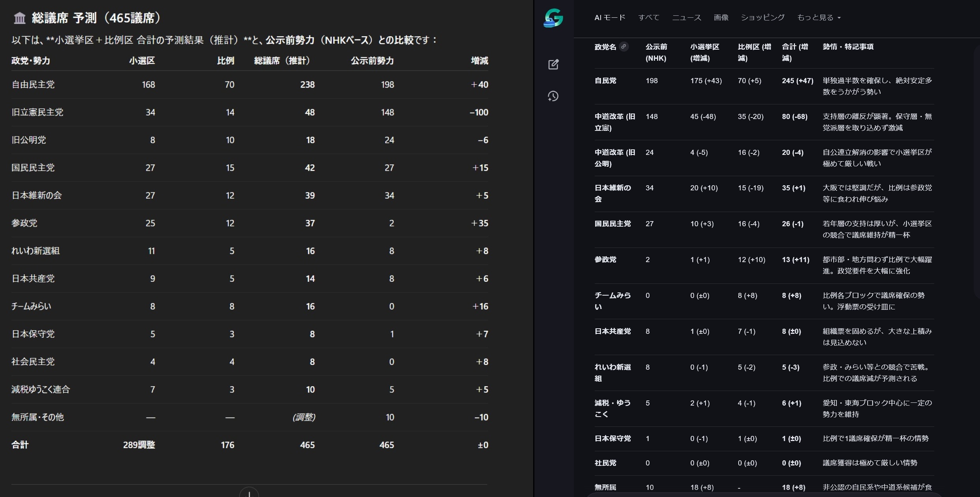Click 参政党 row in right table
980x497 pixels.
coord(605,259)
